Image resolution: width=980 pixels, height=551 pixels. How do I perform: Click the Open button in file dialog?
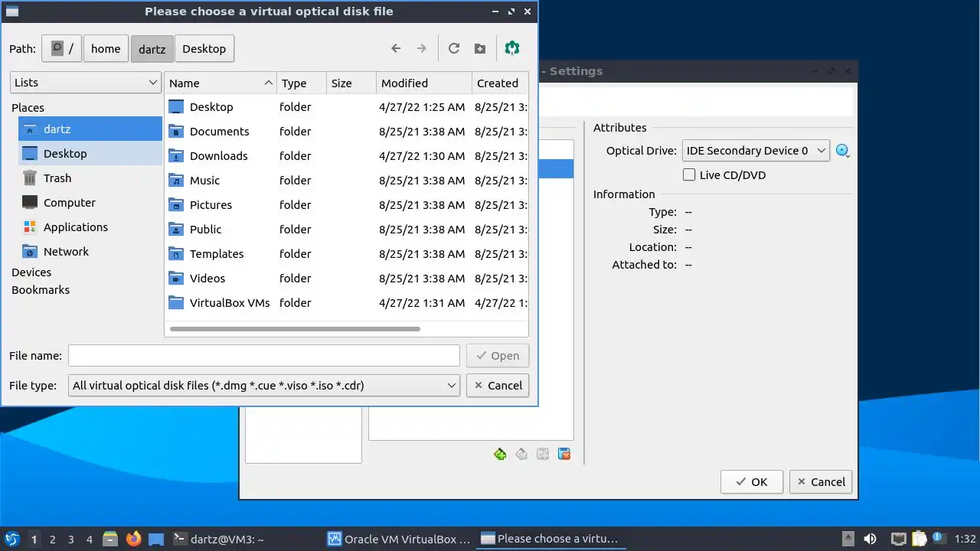[497, 356]
